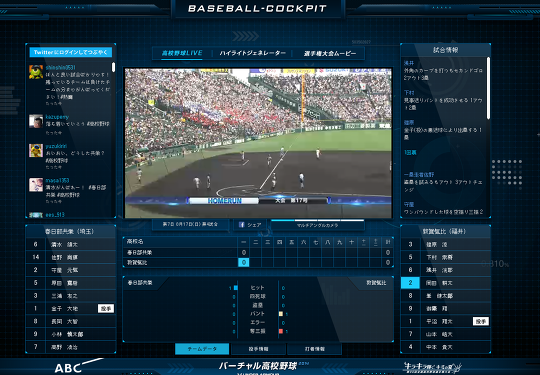Select player 2 守屋 in 春日部共栄 lineup
Screen dimensions: 540x375
(x=71, y=270)
